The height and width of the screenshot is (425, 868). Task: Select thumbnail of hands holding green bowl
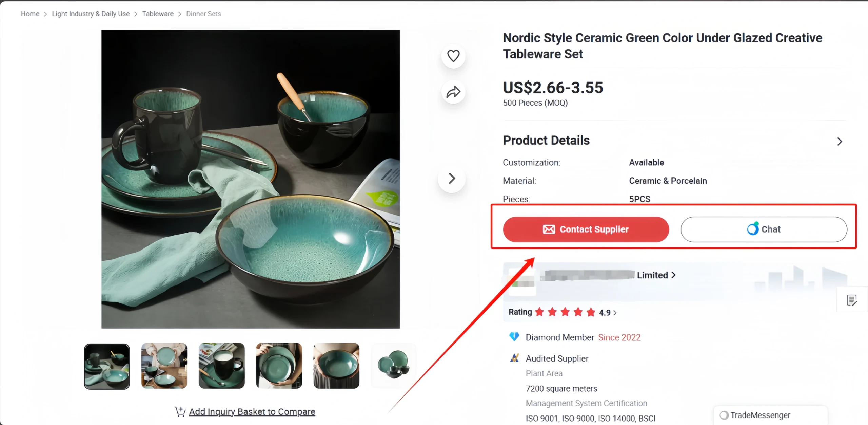tap(336, 366)
